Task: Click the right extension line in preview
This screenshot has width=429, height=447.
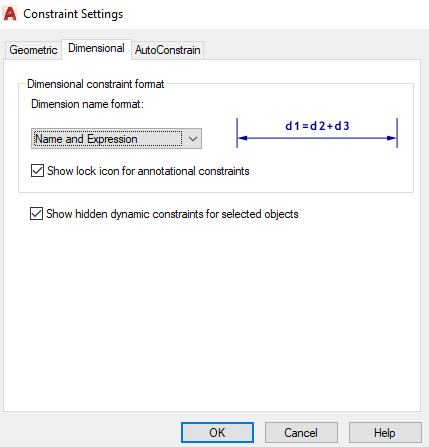Action: [x=397, y=133]
